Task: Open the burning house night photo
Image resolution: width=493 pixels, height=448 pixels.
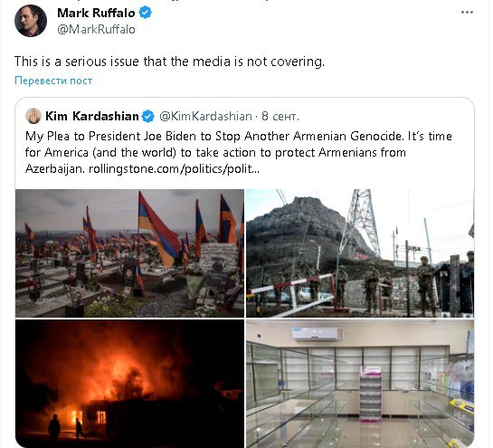Action: pos(129,383)
